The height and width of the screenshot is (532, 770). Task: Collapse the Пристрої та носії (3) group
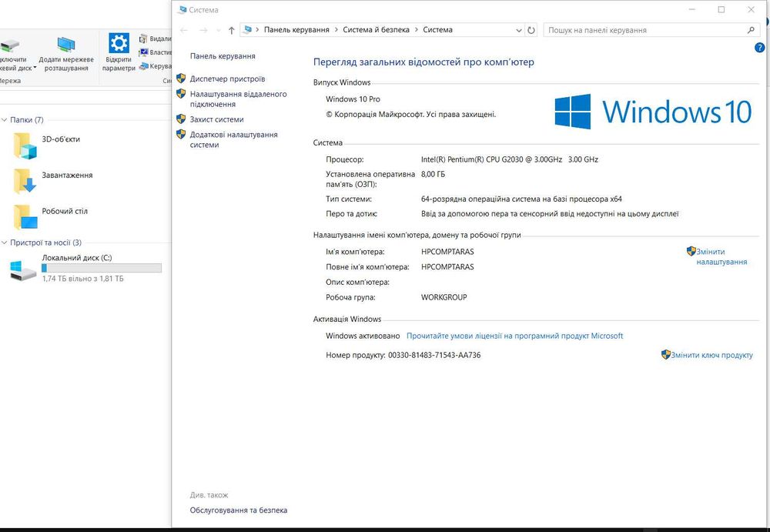[x=5, y=243]
